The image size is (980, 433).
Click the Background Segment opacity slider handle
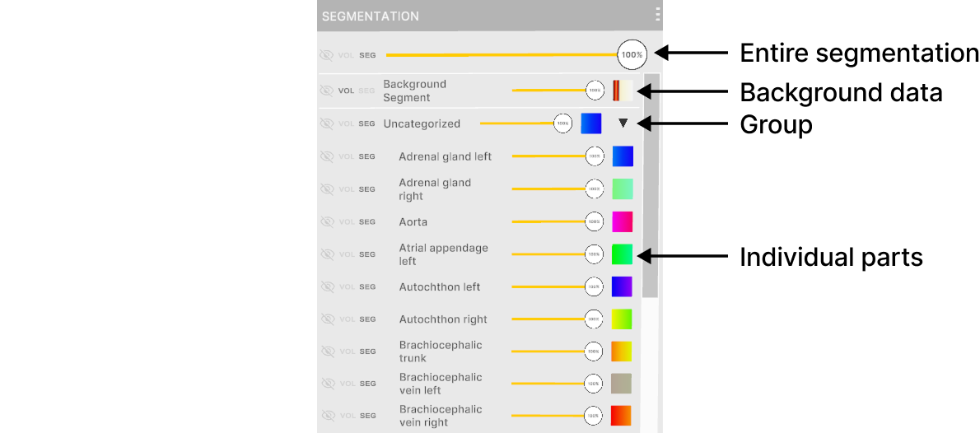[595, 91]
